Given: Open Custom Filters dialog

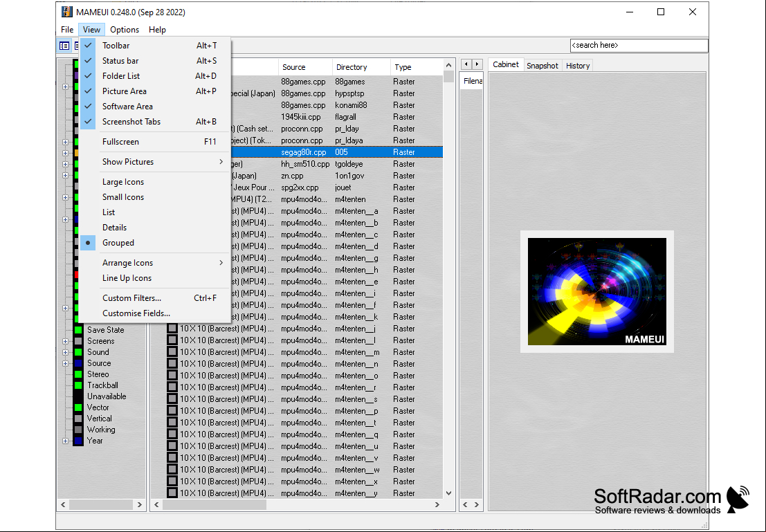Looking at the screenshot, I should pos(155,298).
